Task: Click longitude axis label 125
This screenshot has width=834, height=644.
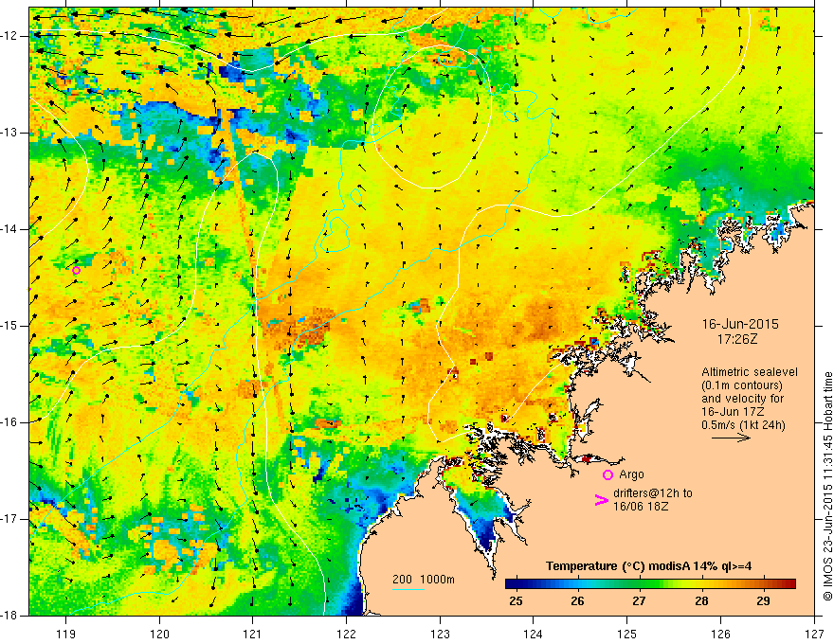Action: pos(627,634)
